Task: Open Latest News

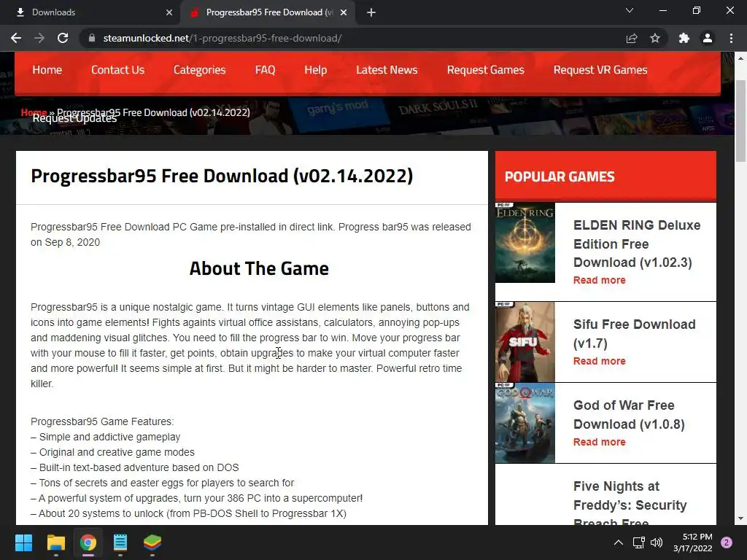Action: point(387,70)
